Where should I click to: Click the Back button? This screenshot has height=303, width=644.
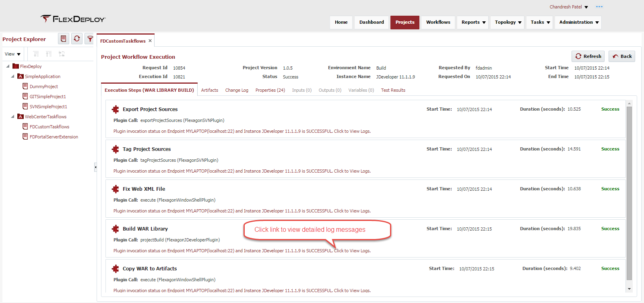coord(622,56)
